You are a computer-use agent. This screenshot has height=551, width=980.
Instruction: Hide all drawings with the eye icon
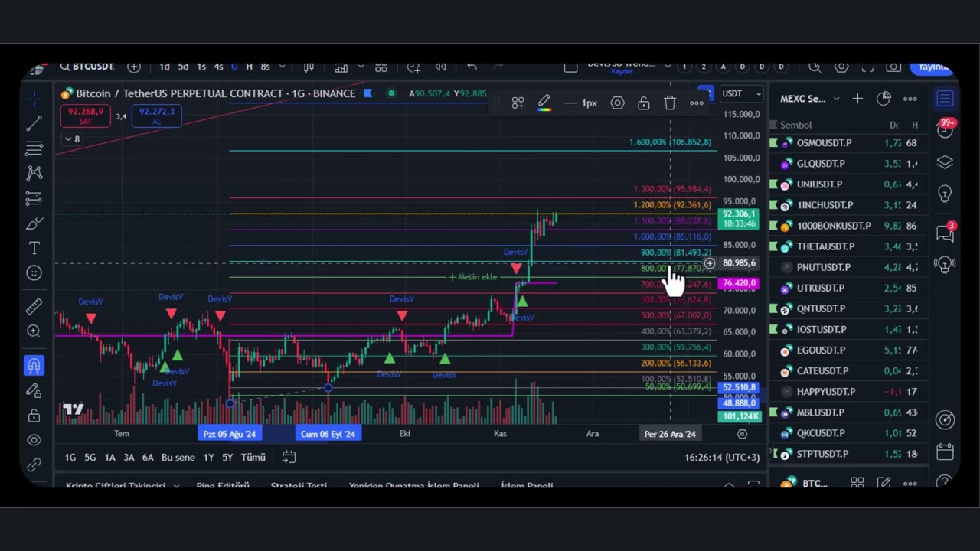tap(34, 440)
